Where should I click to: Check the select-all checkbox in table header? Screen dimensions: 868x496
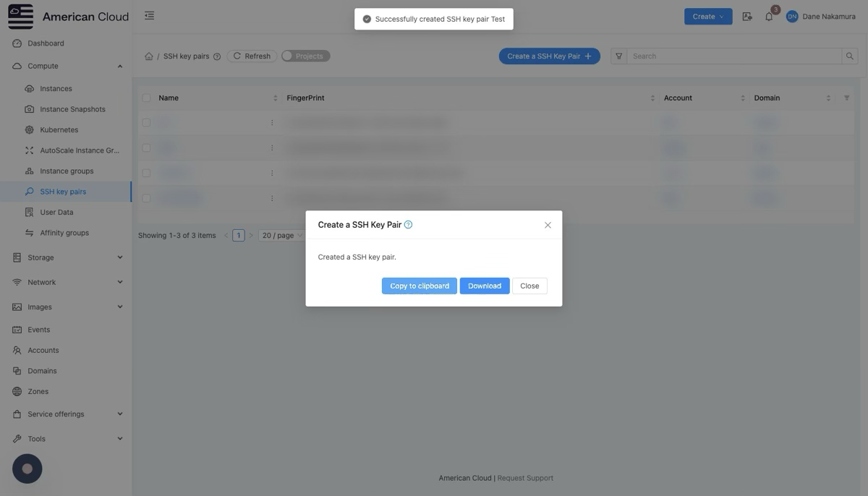[147, 98]
